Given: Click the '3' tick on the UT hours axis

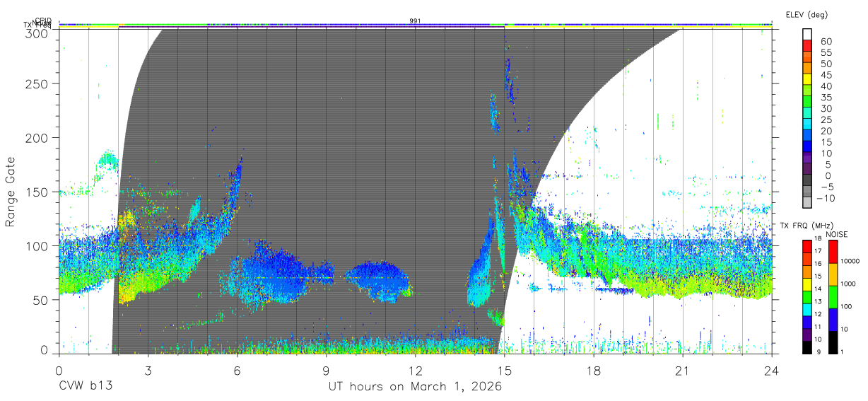Looking at the screenshot, I should [148, 370].
